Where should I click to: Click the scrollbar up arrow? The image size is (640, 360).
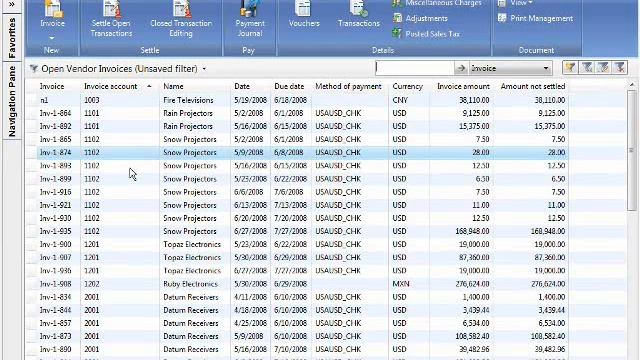tap(631, 85)
